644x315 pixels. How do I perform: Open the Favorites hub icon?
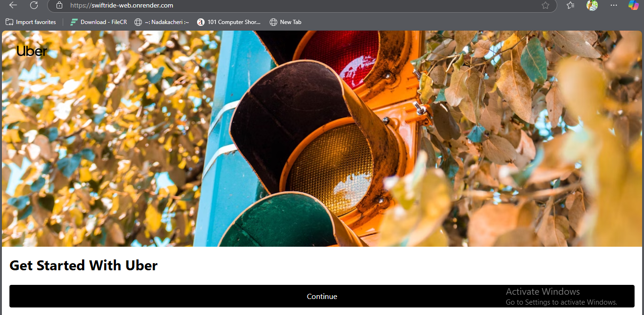pyautogui.click(x=570, y=5)
